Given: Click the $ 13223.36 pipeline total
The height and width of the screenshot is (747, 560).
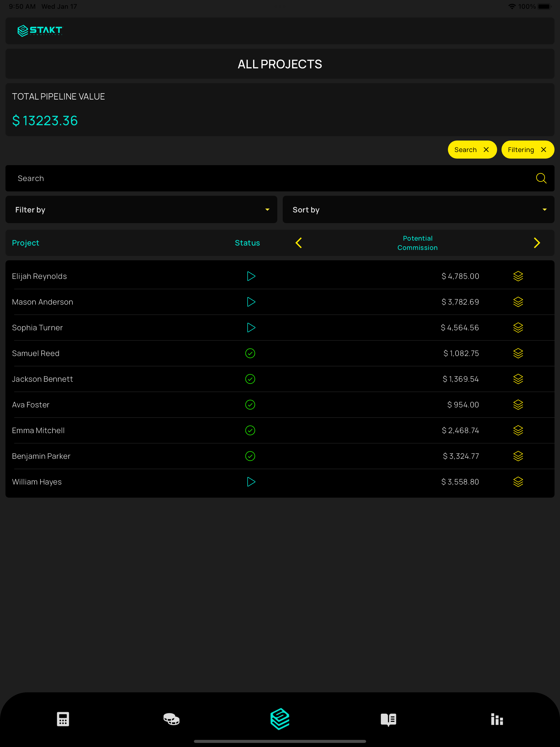Looking at the screenshot, I should click(x=45, y=121).
